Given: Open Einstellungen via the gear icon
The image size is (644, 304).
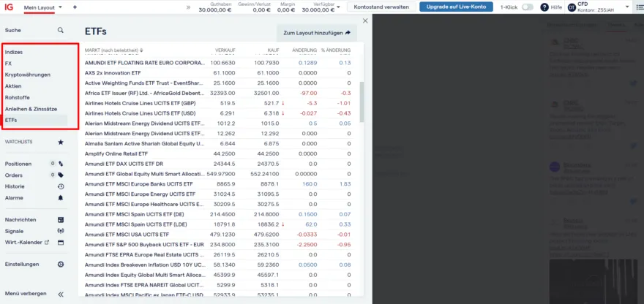Looking at the screenshot, I should 61,264.
